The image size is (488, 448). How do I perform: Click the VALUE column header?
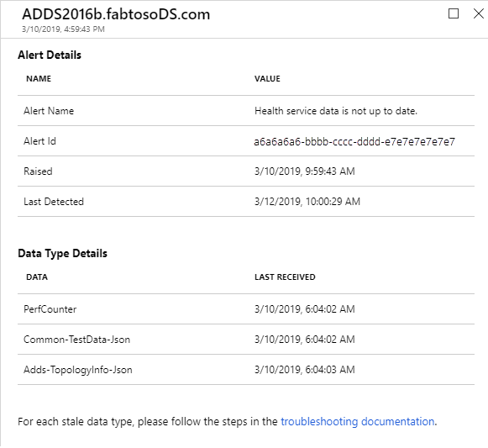(267, 78)
